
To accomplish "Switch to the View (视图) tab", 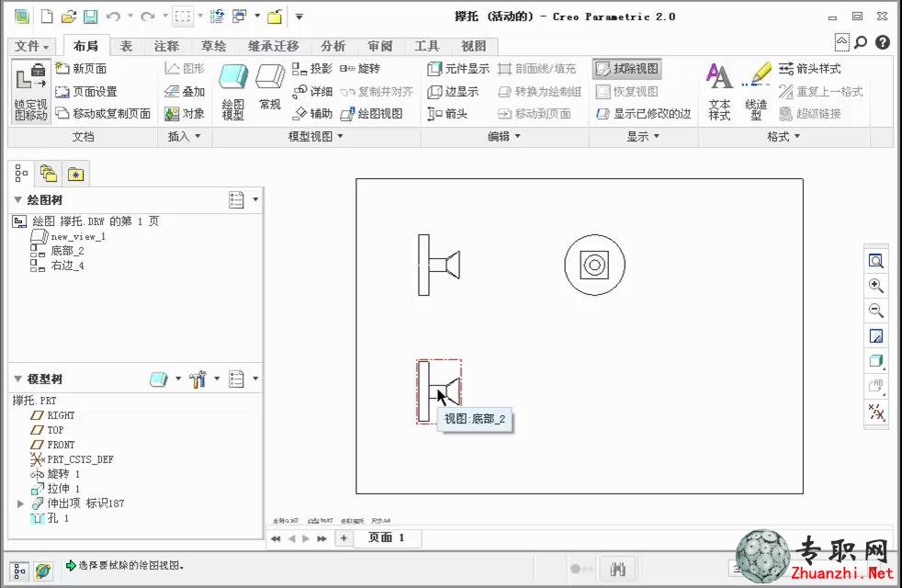I will pyautogui.click(x=473, y=46).
